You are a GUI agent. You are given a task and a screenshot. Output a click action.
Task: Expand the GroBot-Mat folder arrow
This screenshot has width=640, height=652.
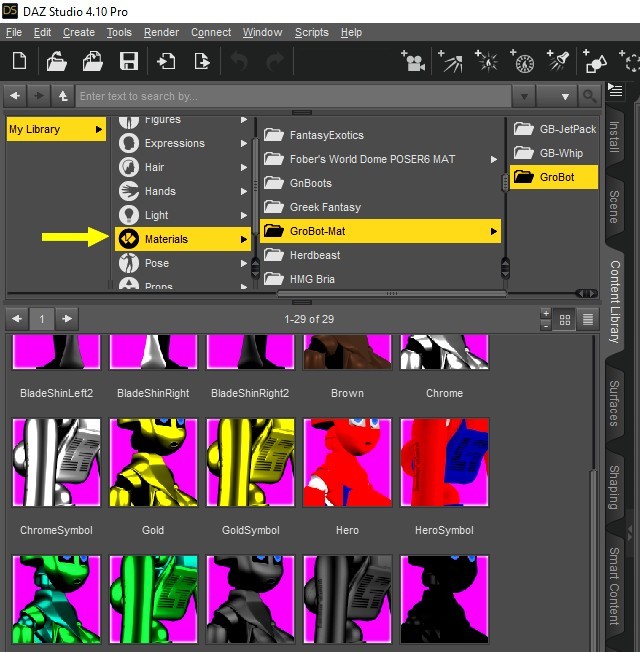[494, 231]
